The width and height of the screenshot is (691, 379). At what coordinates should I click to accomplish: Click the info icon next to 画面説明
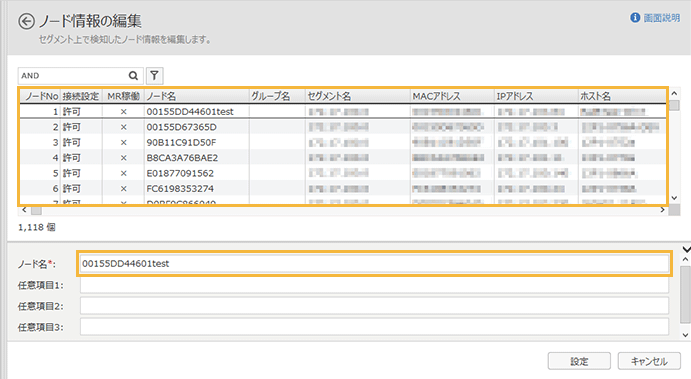pyautogui.click(x=635, y=18)
